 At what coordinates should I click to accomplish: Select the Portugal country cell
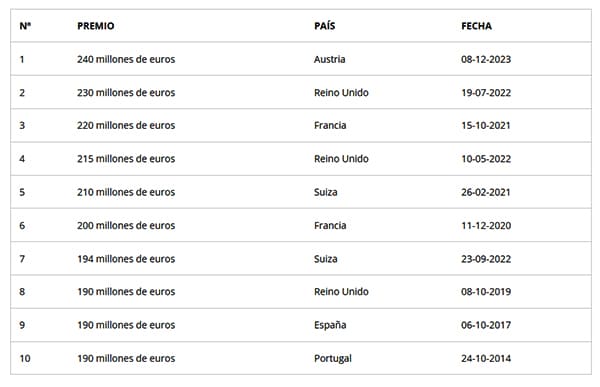tap(333, 359)
